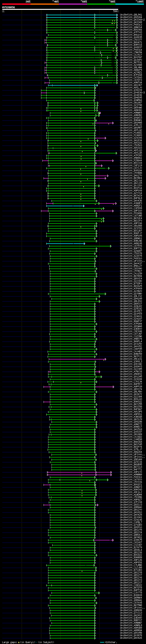146x644 pixels.
Task: Open hit UniRef100_Q8L941
Action: (131, 15)
